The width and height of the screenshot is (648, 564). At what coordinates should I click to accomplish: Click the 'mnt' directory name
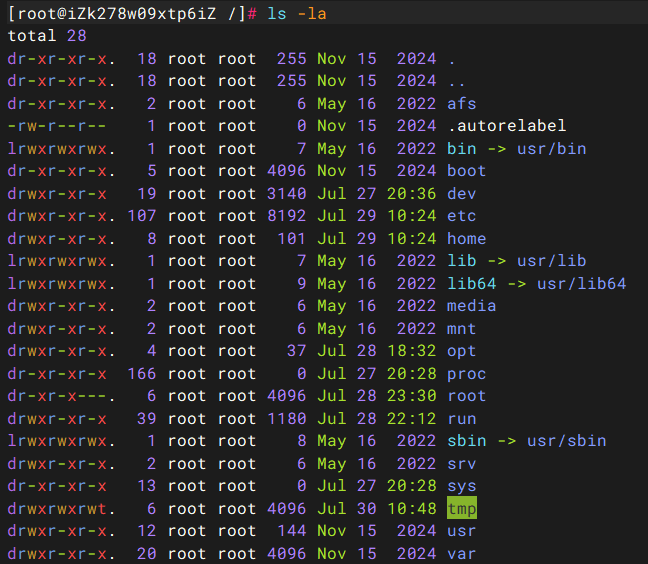click(462, 328)
